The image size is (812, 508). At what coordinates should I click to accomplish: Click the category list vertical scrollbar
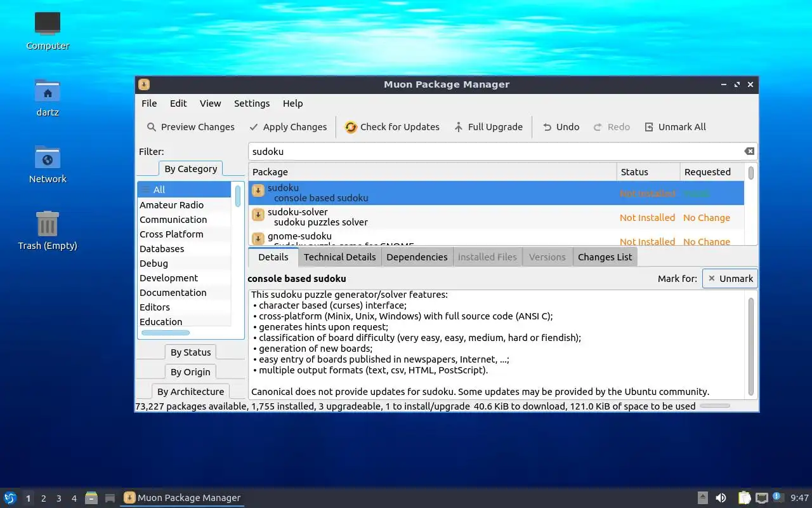(x=238, y=196)
